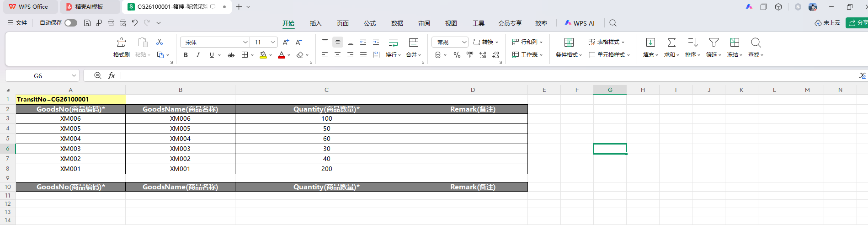Click the Justify alignment icon

click(x=363, y=55)
